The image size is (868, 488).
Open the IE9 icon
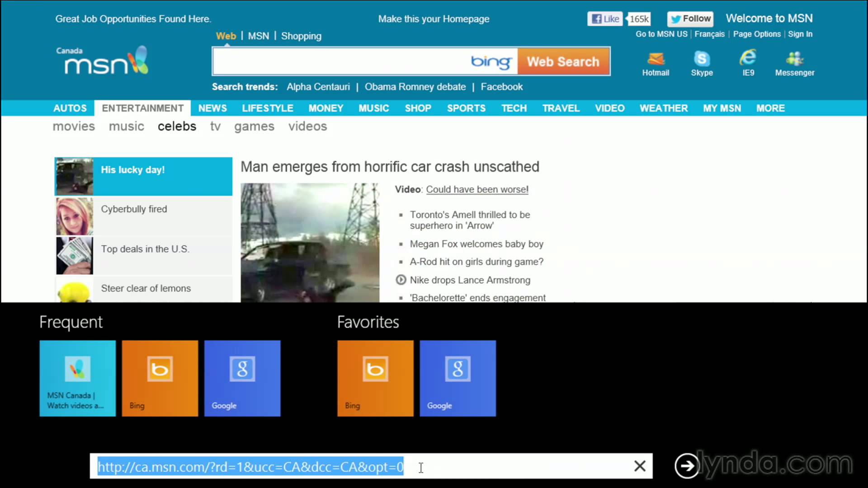point(748,64)
